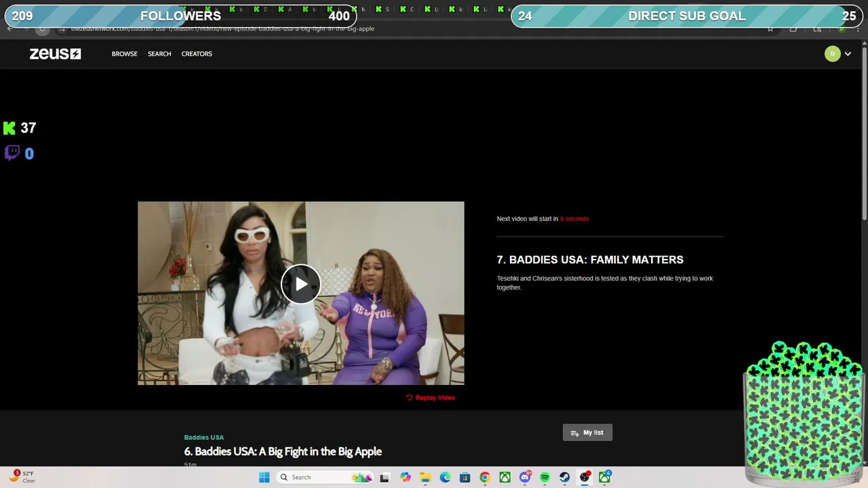
Task: Open the Search page link
Action: click(x=159, y=54)
